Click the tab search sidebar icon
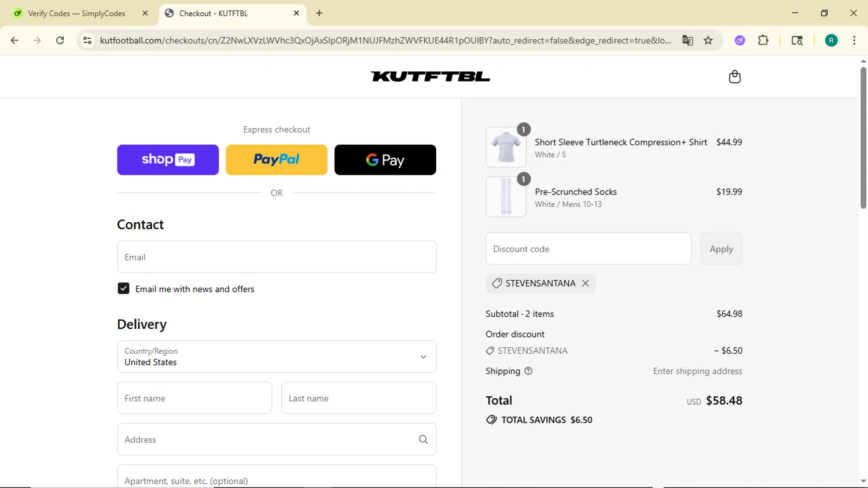This screenshot has width=868, height=488. [797, 41]
